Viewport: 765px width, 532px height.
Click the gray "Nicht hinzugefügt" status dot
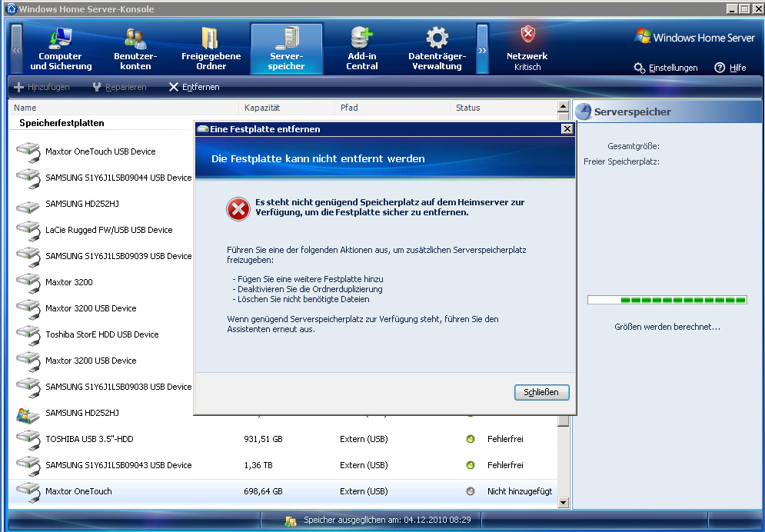pos(471,491)
